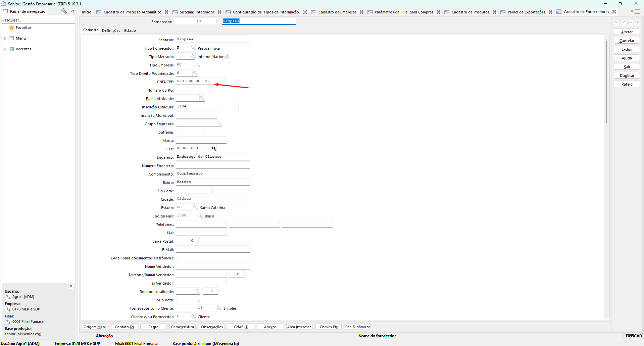
Task: Open lookup magnifier for Tipo Direito Propriedade
Action: tap(195, 73)
